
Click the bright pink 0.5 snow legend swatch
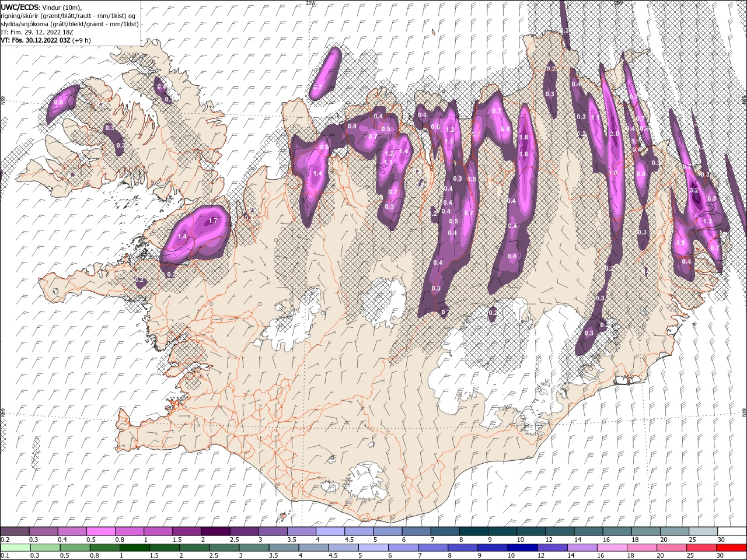(100, 531)
